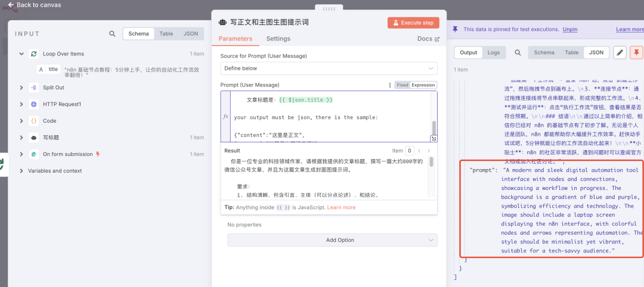Collapse the Loop Over Items tree node
The width and height of the screenshot is (644, 287).
click(x=21, y=54)
